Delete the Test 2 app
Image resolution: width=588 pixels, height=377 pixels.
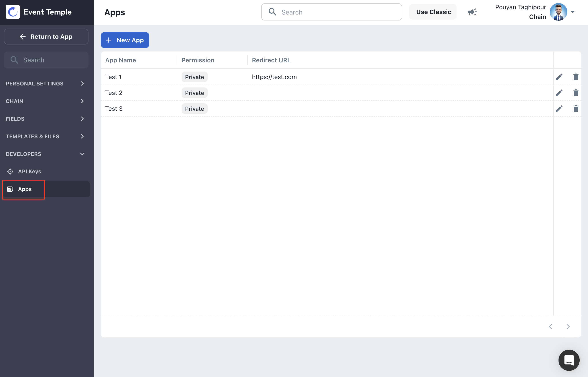point(575,93)
